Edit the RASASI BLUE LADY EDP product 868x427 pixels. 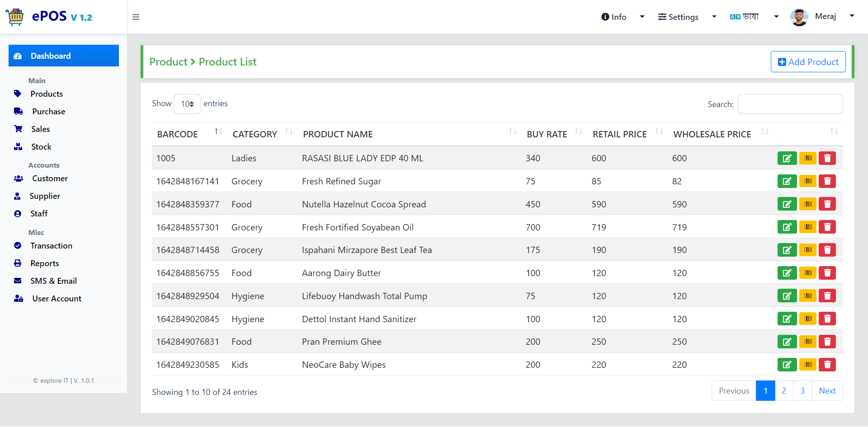[787, 158]
